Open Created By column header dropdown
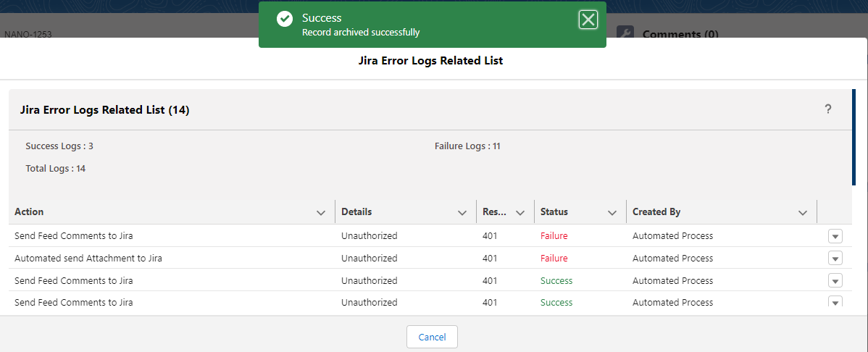 pos(803,212)
